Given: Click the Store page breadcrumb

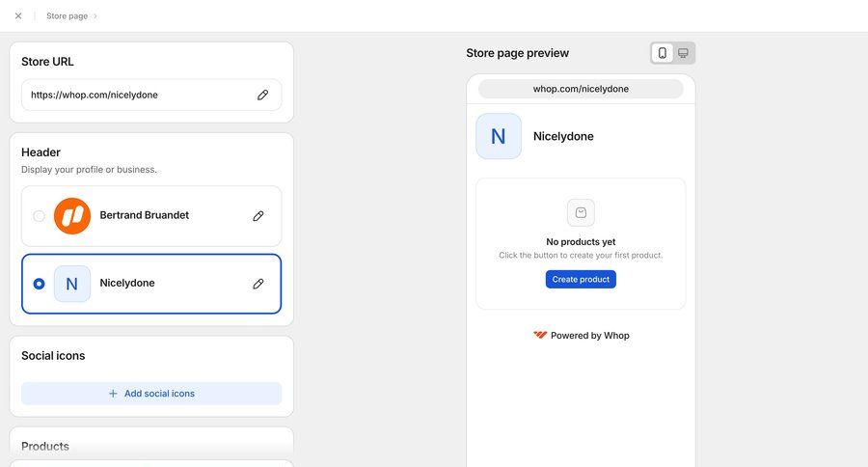Looking at the screenshot, I should coord(67,15).
